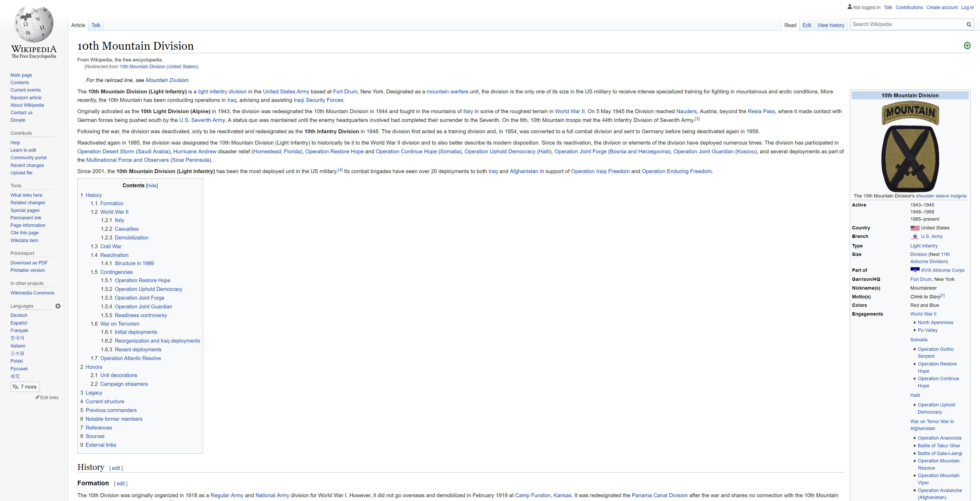Image resolution: width=980 pixels, height=501 pixels.
Task: Open Printable version
Action: [x=28, y=270]
